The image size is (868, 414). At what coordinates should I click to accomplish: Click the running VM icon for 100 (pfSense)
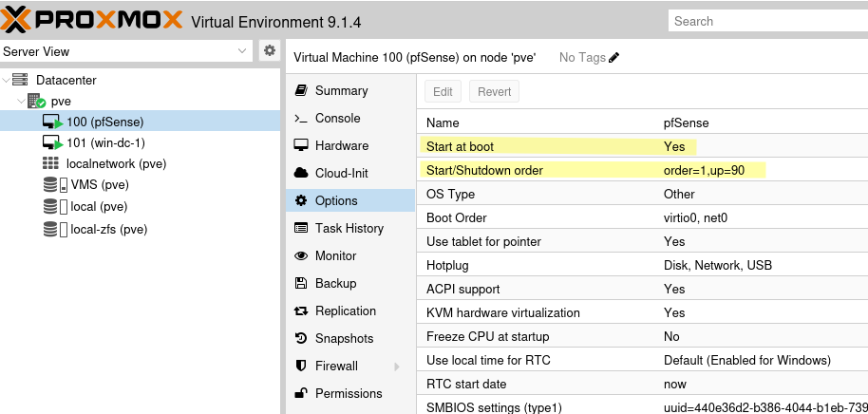(x=52, y=122)
